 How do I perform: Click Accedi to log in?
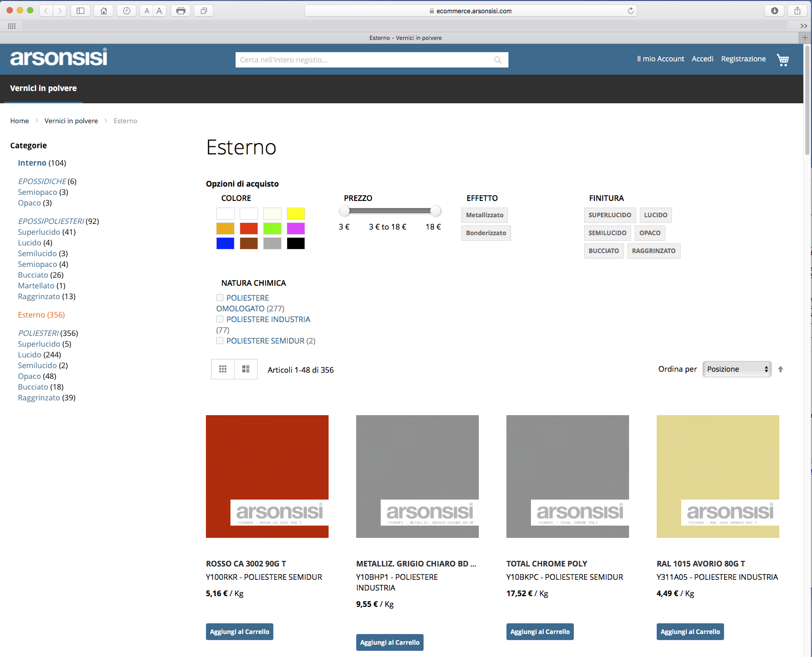pos(703,59)
